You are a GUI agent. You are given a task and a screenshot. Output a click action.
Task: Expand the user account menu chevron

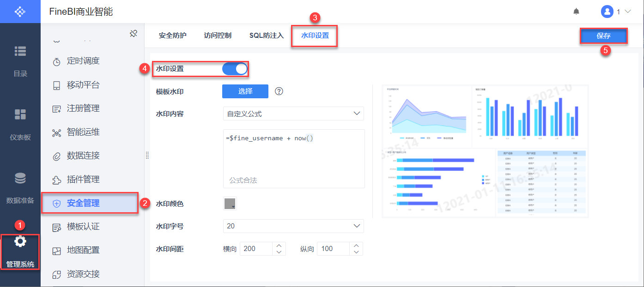click(x=627, y=12)
